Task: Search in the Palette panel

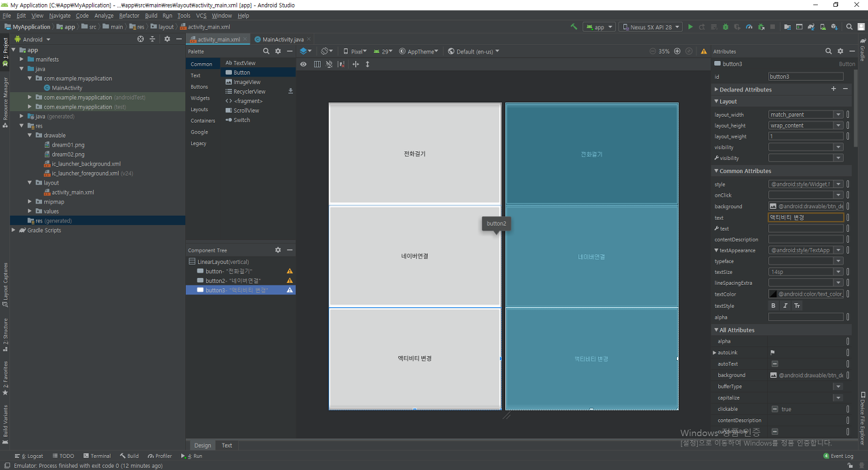Action: point(267,52)
